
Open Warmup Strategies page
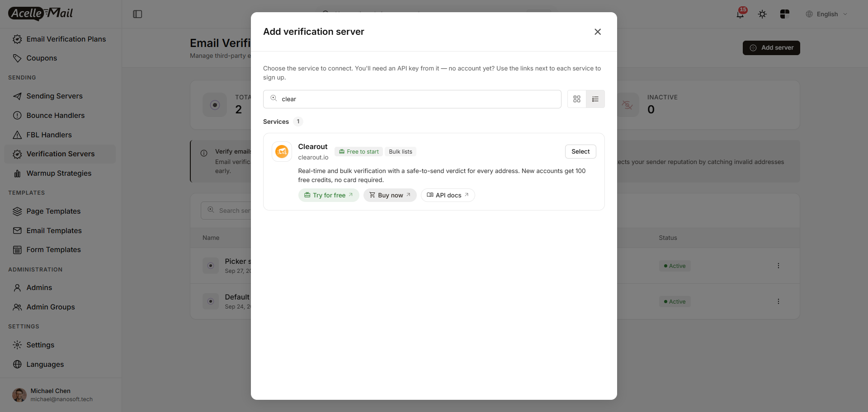click(60, 173)
